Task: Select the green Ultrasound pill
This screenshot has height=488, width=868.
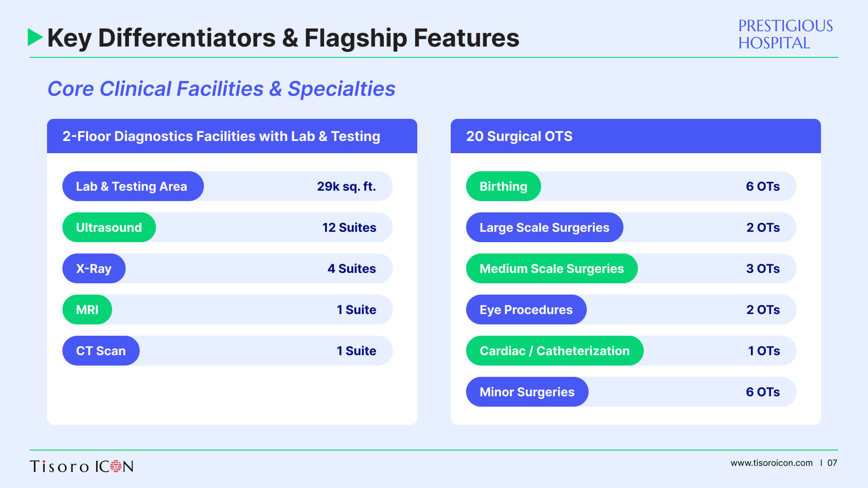Action: click(x=109, y=227)
